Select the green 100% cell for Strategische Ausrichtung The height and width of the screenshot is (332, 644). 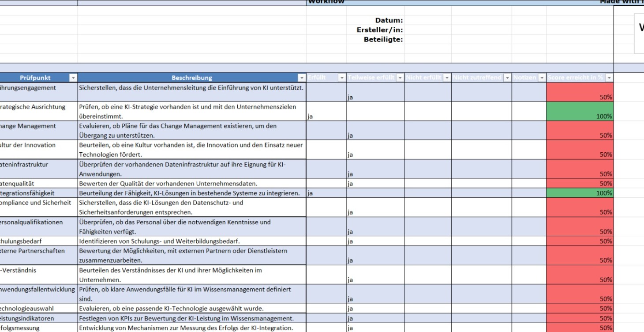579,112
